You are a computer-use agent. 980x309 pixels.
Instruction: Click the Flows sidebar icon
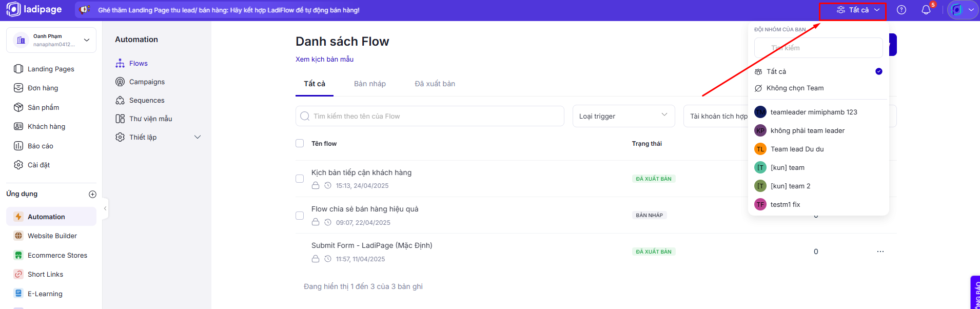click(120, 63)
